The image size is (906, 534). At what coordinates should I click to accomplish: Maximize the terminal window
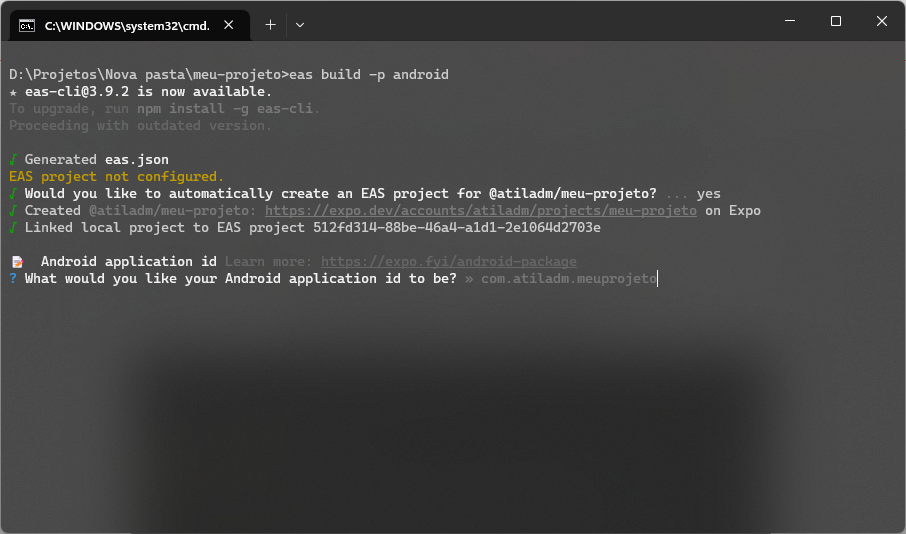836,21
